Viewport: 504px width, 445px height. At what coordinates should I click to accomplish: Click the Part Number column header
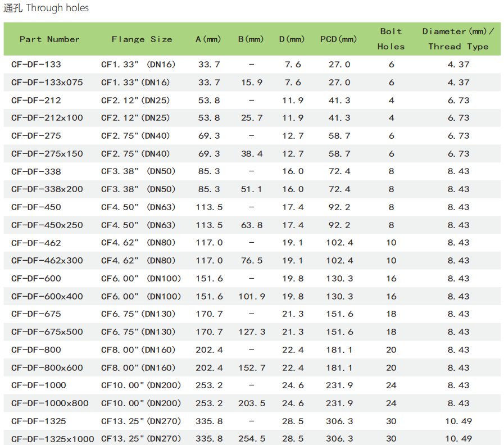click(49, 39)
